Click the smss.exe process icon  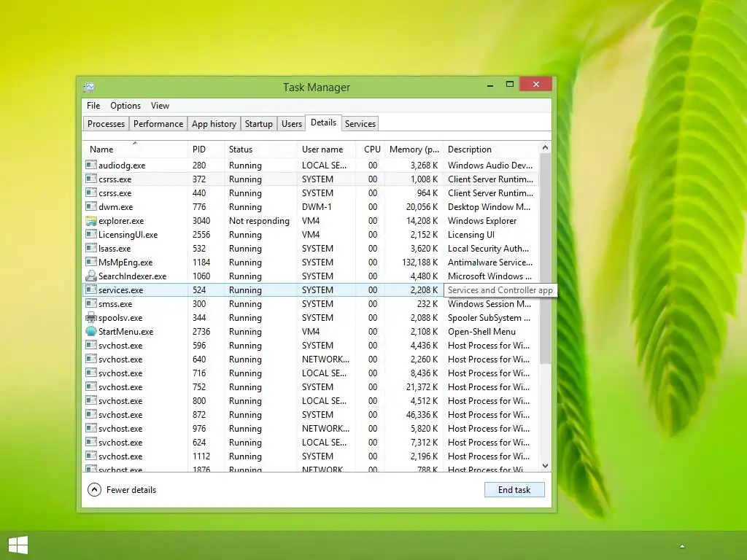(91, 303)
